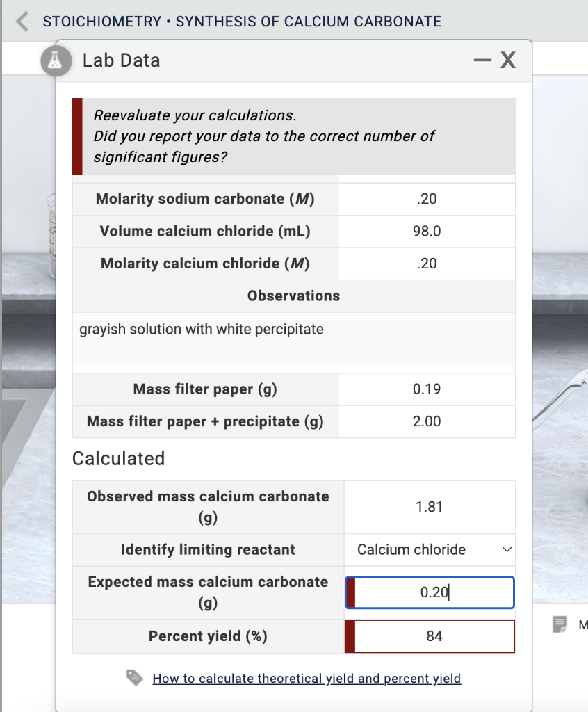This screenshot has height=712, width=588.
Task: Click the red warning bar beside the feedback message
Action: pos(75,136)
